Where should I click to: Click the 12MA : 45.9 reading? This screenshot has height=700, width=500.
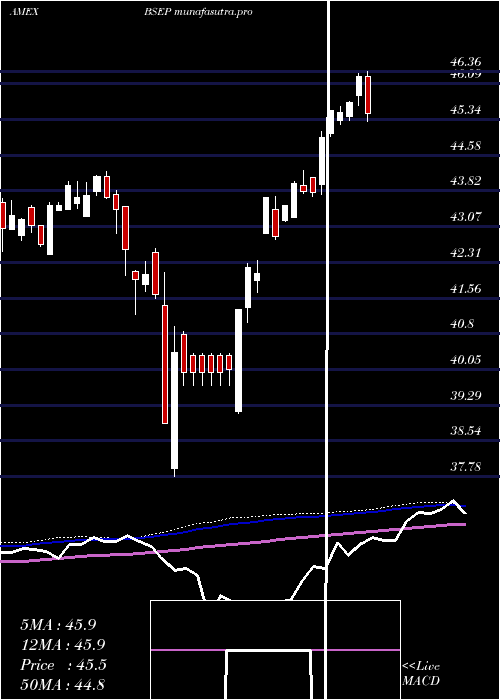63,645
